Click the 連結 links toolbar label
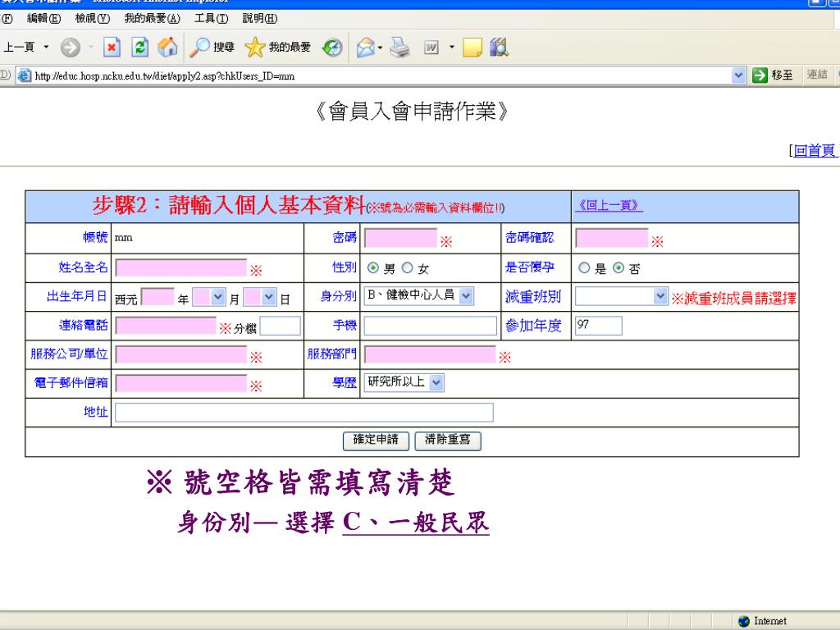The image size is (840, 630). (x=818, y=75)
